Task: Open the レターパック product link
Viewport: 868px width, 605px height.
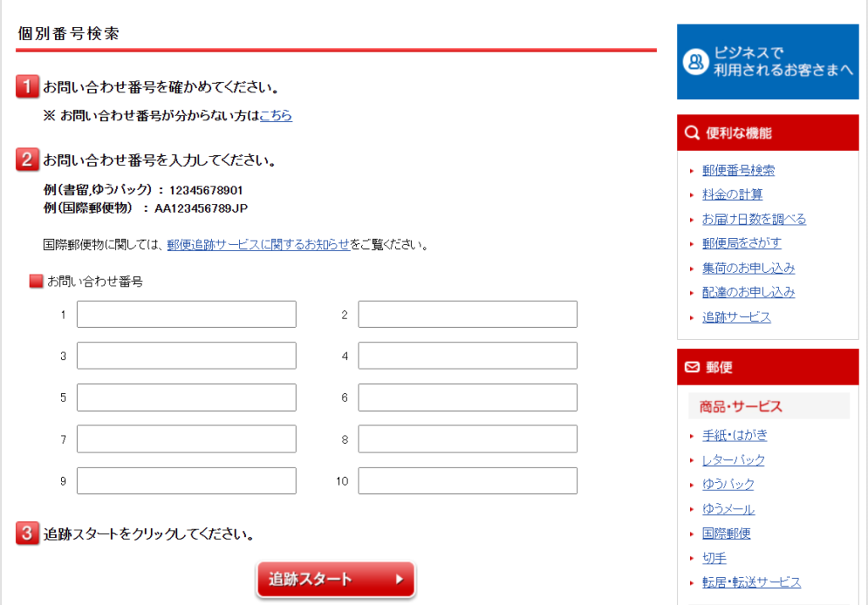Action: [x=732, y=460]
